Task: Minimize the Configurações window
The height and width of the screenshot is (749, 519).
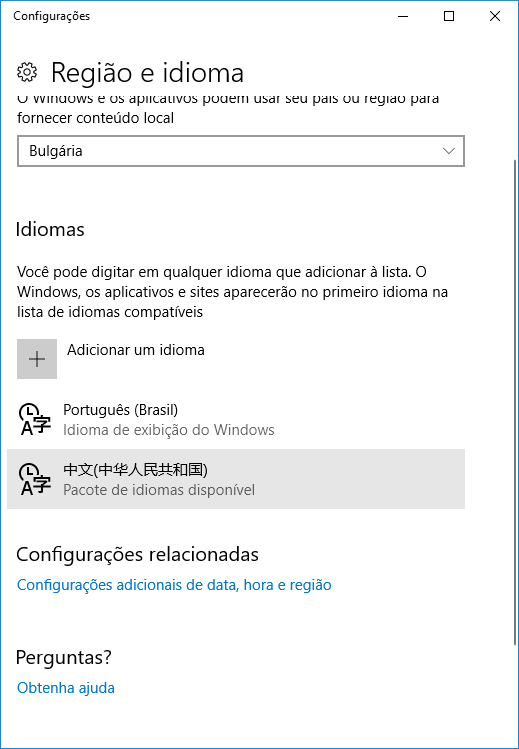Action: click(x=403, y=16)
